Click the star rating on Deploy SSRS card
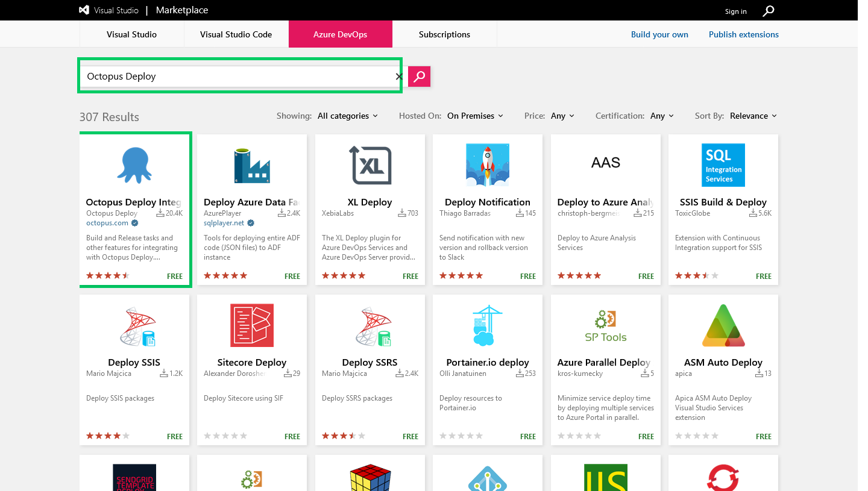Viewport: 868px width, 491px height. 344,436
